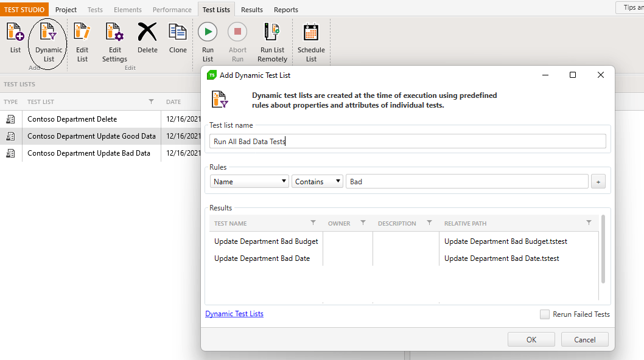Confirm dialog with OK button
Image resolution: width=644 pixels, height=360 pixels.
pyautogui.click(x=531, y=339)
